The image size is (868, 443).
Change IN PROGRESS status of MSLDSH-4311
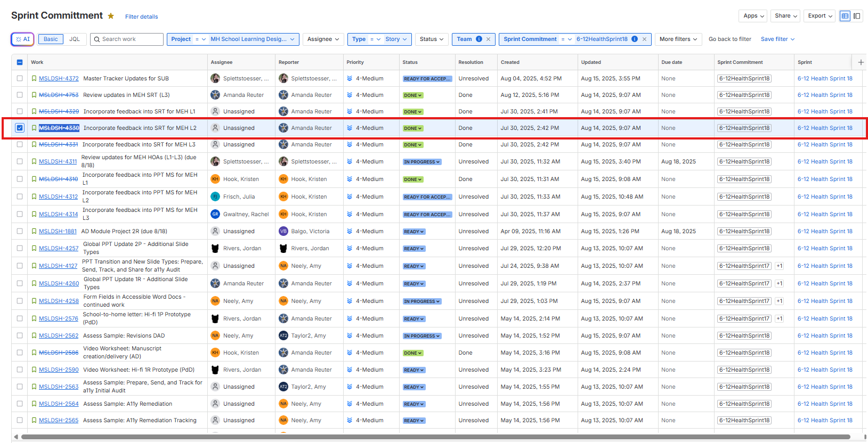[x=422, y=162]
